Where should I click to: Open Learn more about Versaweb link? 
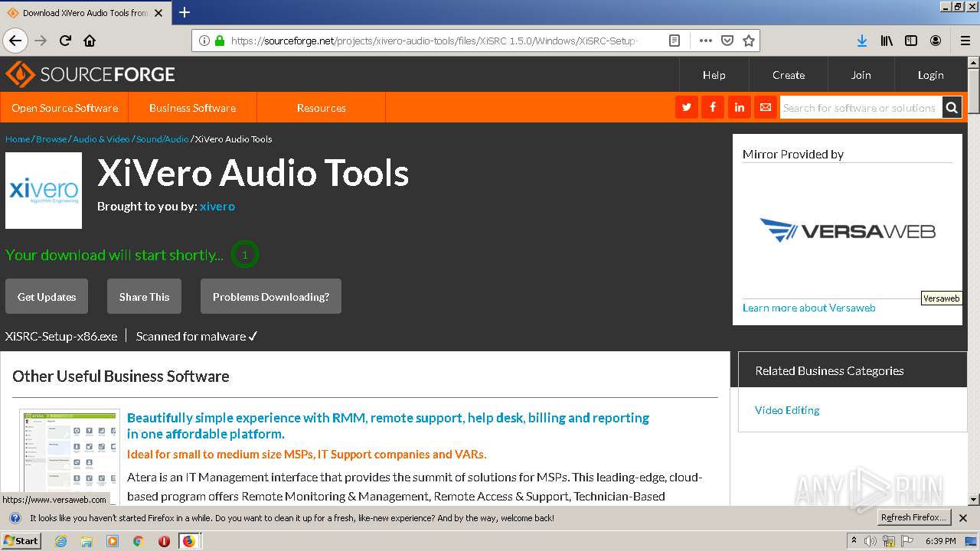[808, 308]
